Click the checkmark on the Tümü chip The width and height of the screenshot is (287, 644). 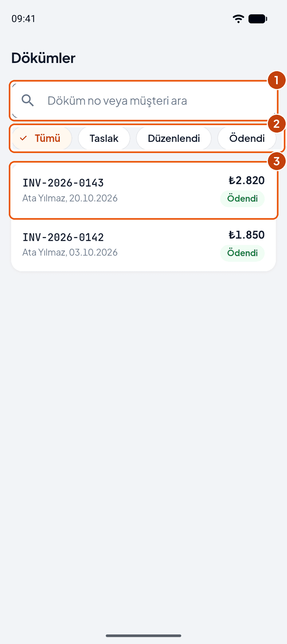click(x=24, y=138)
